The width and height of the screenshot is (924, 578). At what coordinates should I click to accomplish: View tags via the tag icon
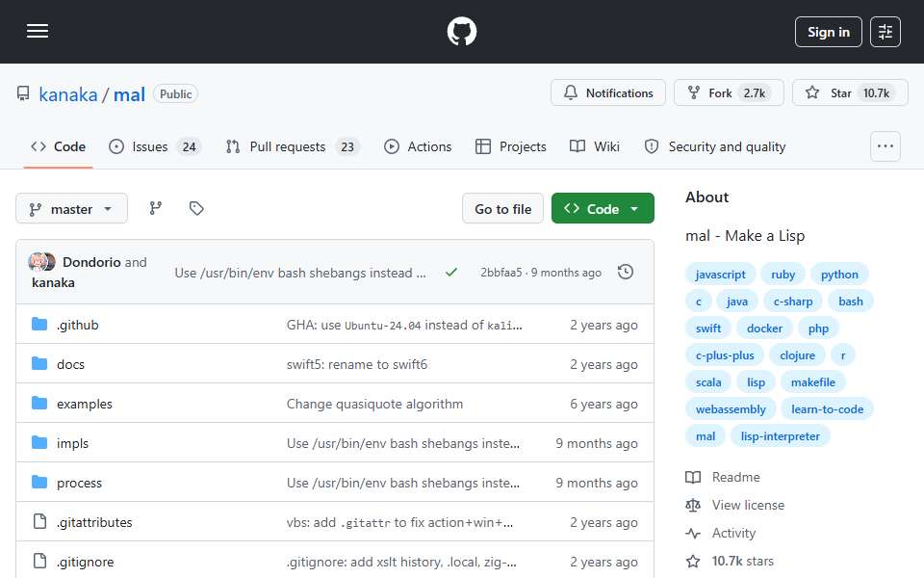196,208
